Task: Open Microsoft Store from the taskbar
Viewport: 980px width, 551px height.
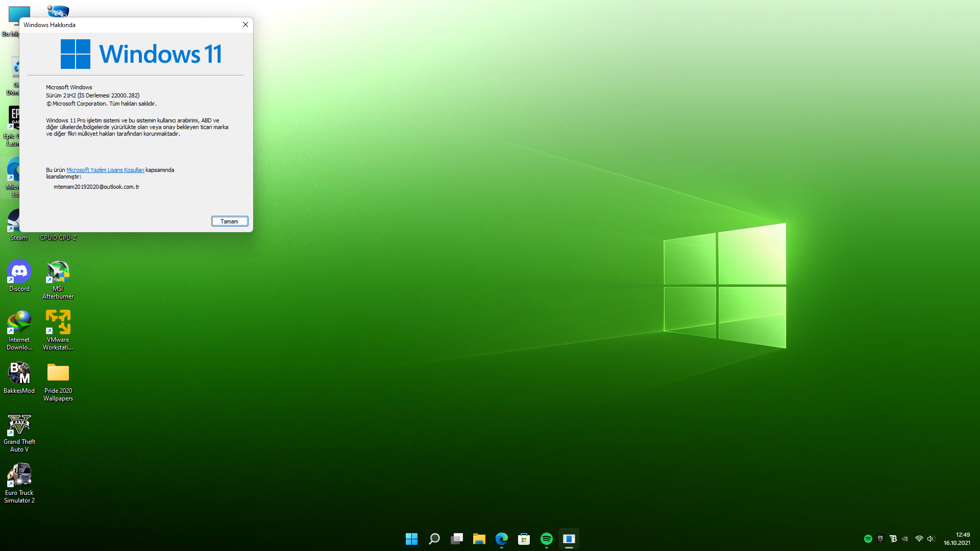Action: [x=524, y=539]
